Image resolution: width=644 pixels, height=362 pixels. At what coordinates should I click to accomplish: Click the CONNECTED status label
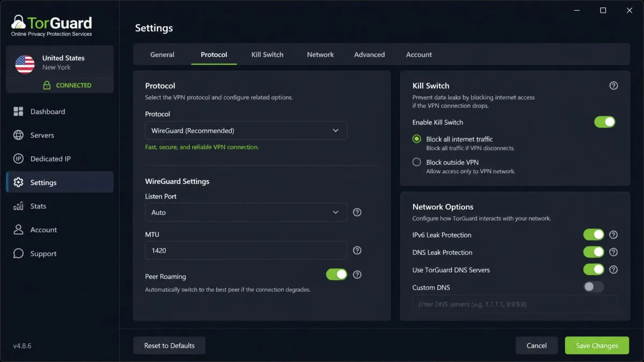[x=74, y=85]
